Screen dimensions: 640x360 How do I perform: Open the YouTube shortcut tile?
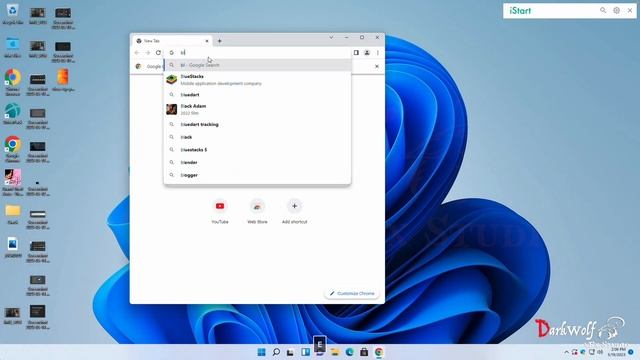pyautogui.click(x=220, y=211)
